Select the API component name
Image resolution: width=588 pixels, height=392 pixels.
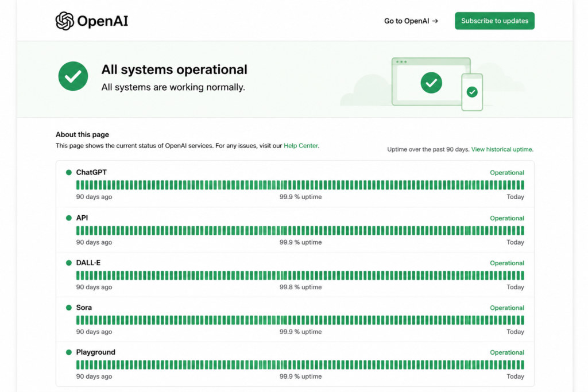pyautogui.click(x=82, y=218)
